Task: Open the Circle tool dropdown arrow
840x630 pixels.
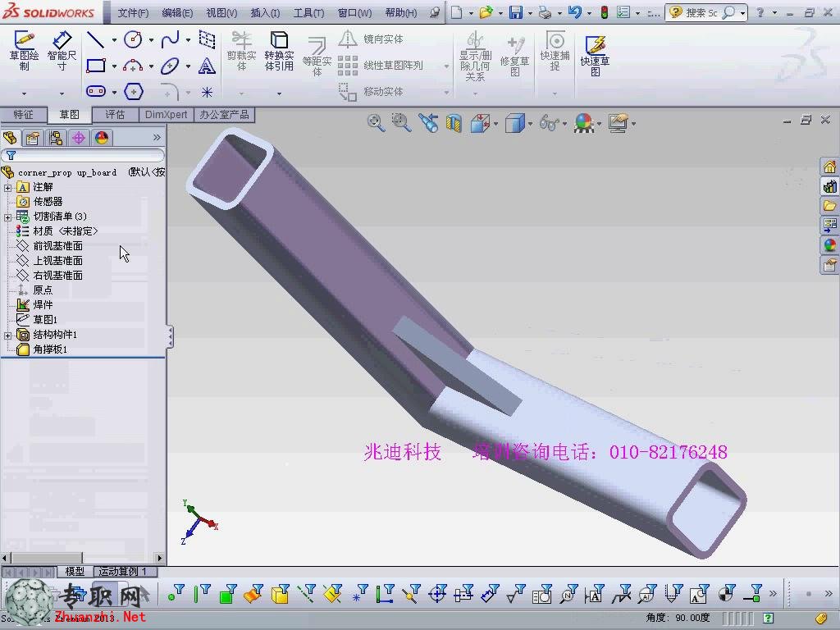Action: tap(151, 39)
